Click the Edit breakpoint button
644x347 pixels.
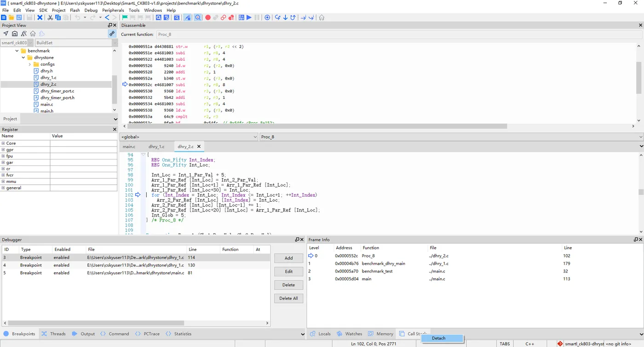[x=288, y=271]
